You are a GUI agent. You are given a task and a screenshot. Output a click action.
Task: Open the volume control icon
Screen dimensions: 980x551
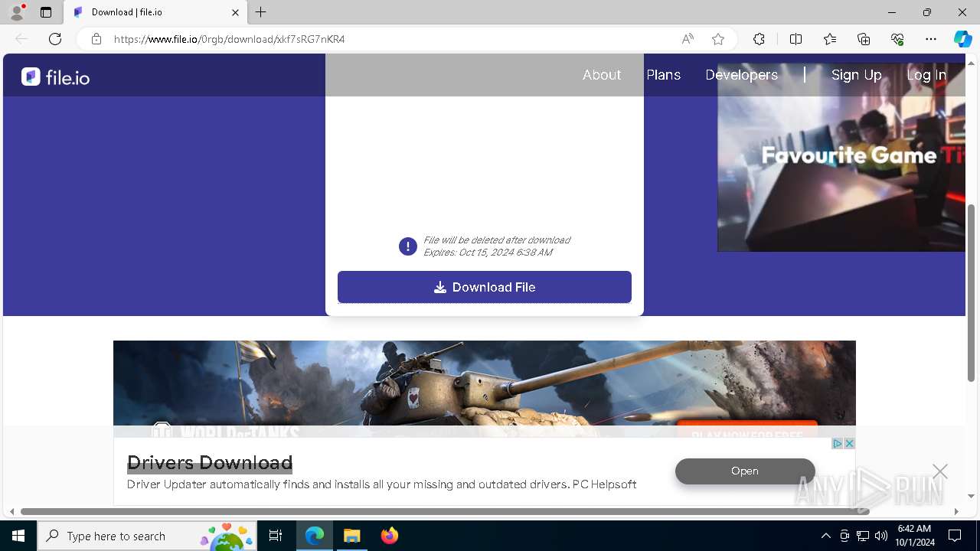(881, 536)
